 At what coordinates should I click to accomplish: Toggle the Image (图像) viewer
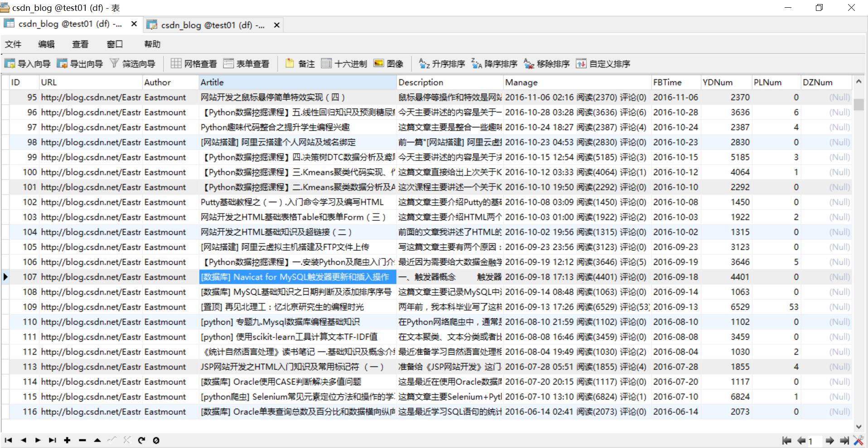point(389,63)
